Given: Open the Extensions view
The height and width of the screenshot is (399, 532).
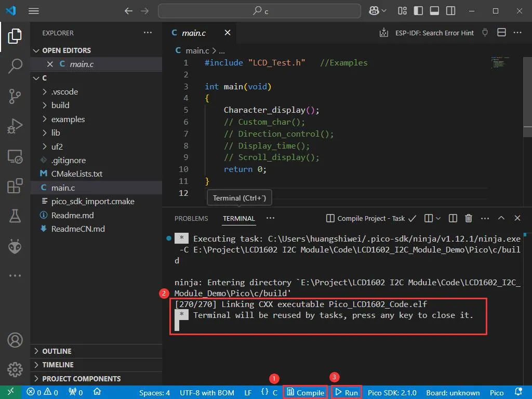Looking at the screenshot, I should coord(15,186).
